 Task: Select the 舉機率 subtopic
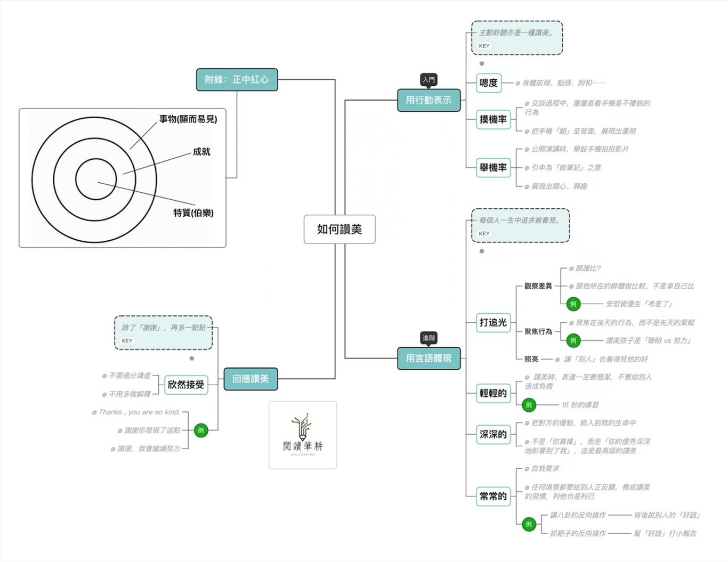click(493, 168)
